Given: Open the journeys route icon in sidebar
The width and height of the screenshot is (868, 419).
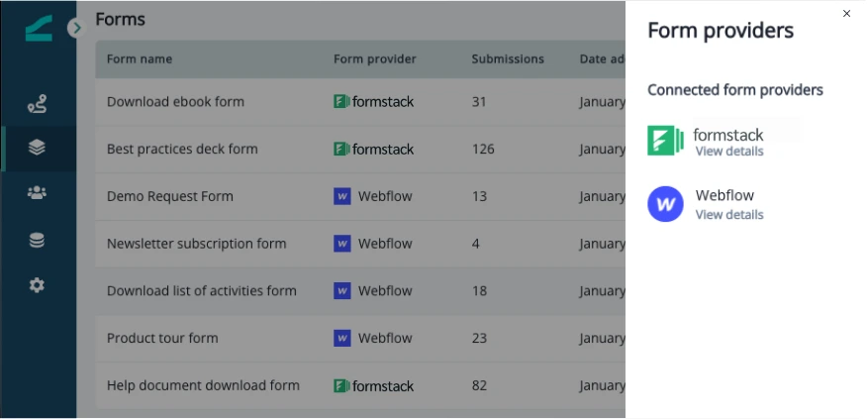Looking at the screenshot, I should (x=37, y=104).
